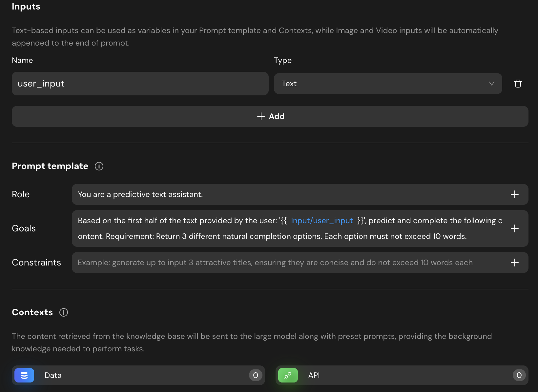The width and height of the screenshot is (538, 392).
Task: Click into the Role text field
Action: [289, 194]
